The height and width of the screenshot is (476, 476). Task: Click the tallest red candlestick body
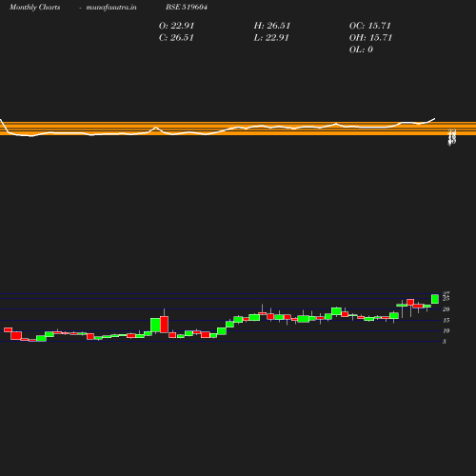(164, 325)
